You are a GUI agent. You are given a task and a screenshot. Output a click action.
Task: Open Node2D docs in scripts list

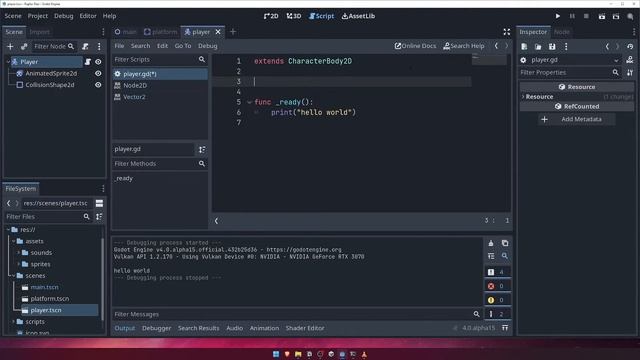[x=160, y=85]
